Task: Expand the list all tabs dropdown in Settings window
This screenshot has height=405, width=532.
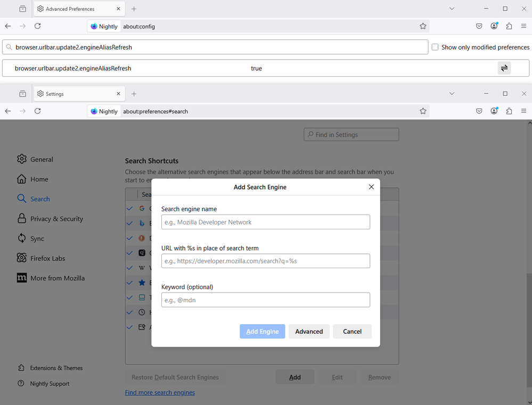Action: 452,94
